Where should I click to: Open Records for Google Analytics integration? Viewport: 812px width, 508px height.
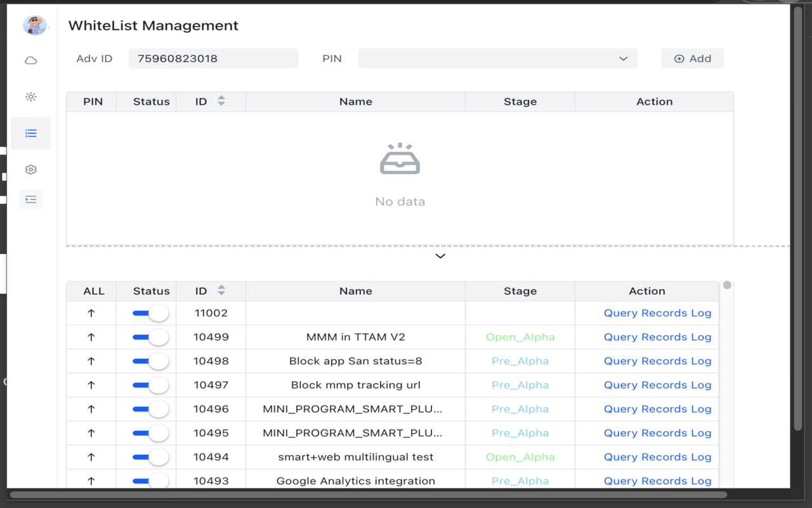coord(664,481)
